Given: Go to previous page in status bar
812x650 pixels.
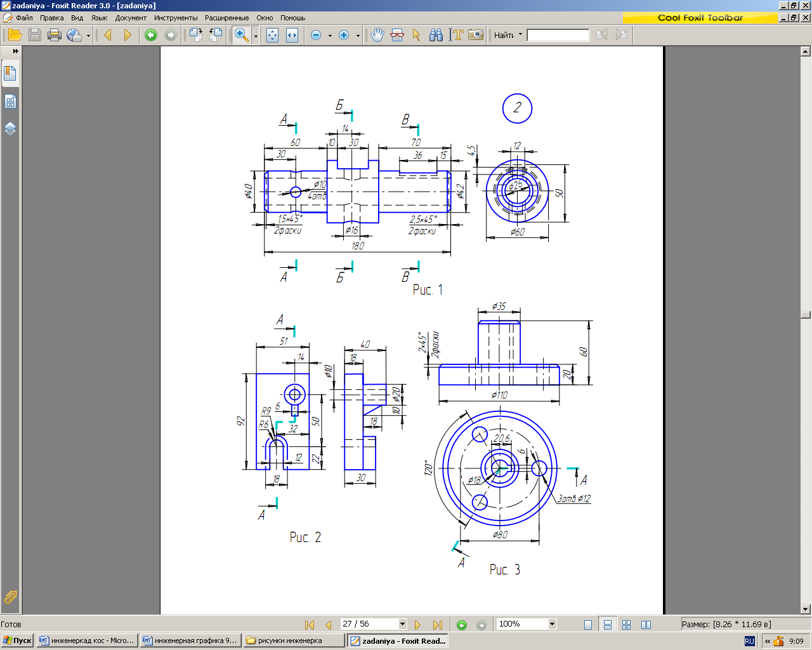Looking at the screenshot, I should click(x=328, y=625).
